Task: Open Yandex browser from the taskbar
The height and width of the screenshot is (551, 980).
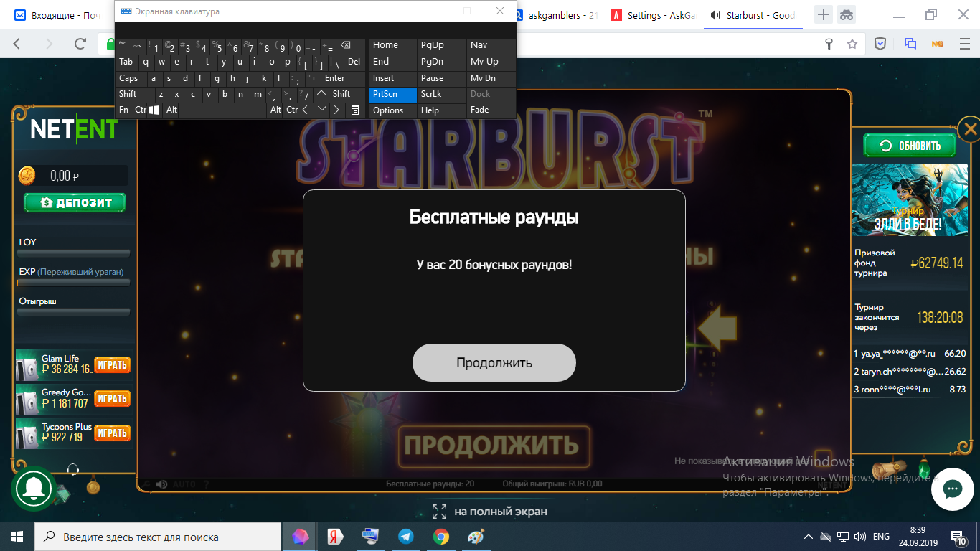Action: click(x=335, y=537)
